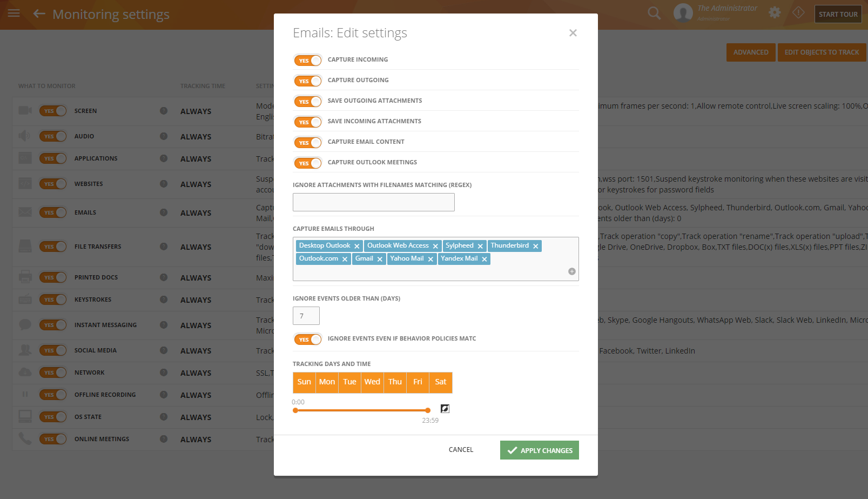868x499 pixels.
Task: Click the Start Tour button
Action: (x=838, y=14)
